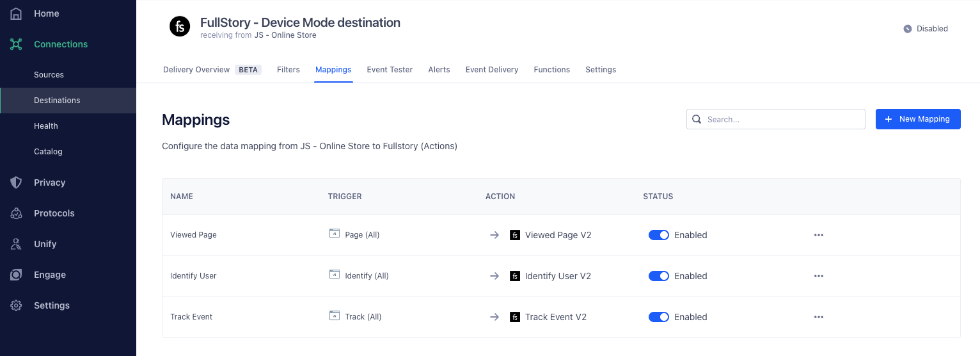Open Privacy via its shield icon
Image resolution: width=980 pixels, height=356 pixels.
click(x=16, y=182)
